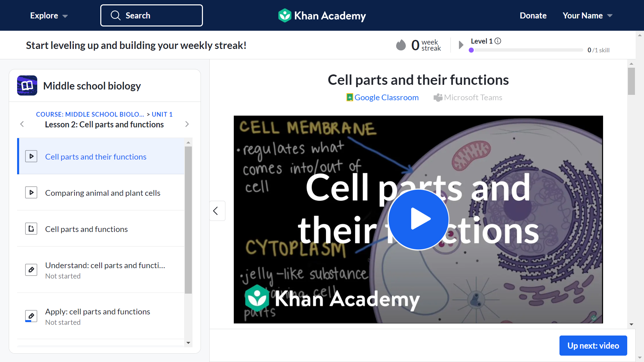This screenshot has width=644, height=362.
Task: Go to previous lesson with left chevron
Action: point(22,124)
